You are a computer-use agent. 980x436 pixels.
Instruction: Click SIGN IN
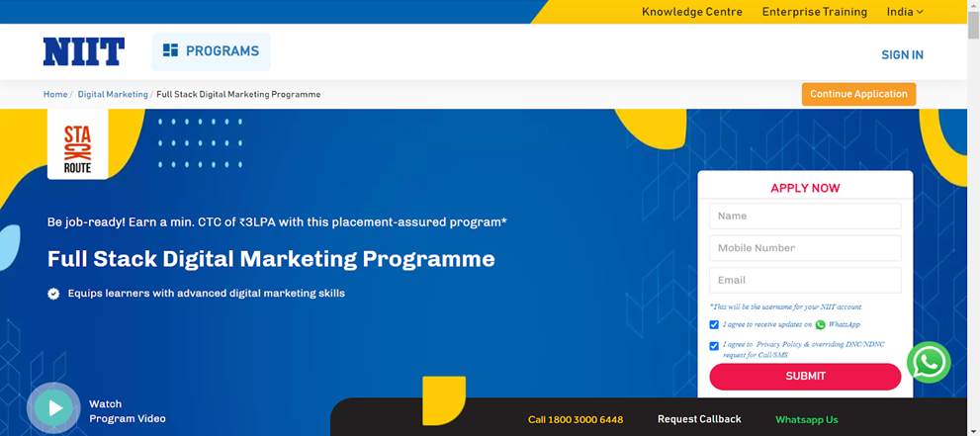pyautogui.click(x=902, y=55)
